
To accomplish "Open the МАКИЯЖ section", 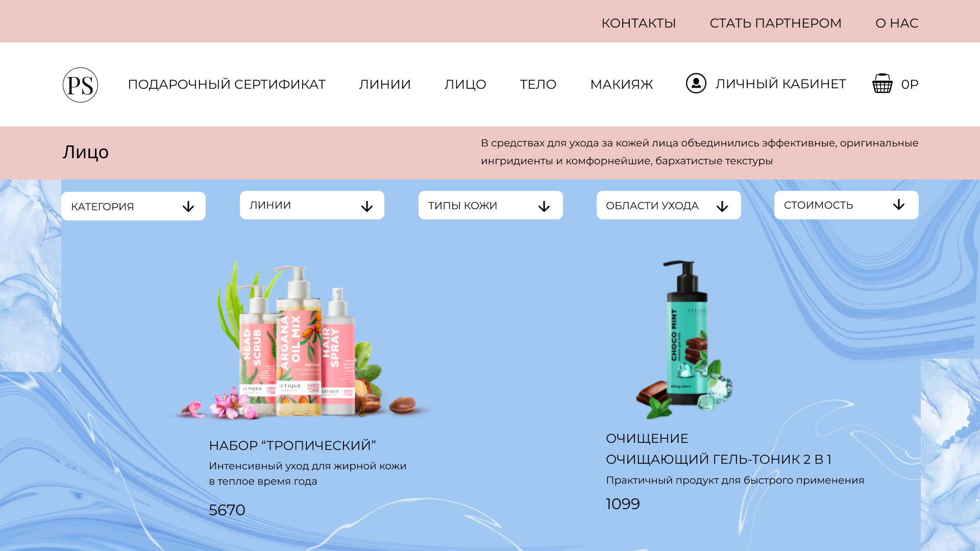I will click(622, 84).
